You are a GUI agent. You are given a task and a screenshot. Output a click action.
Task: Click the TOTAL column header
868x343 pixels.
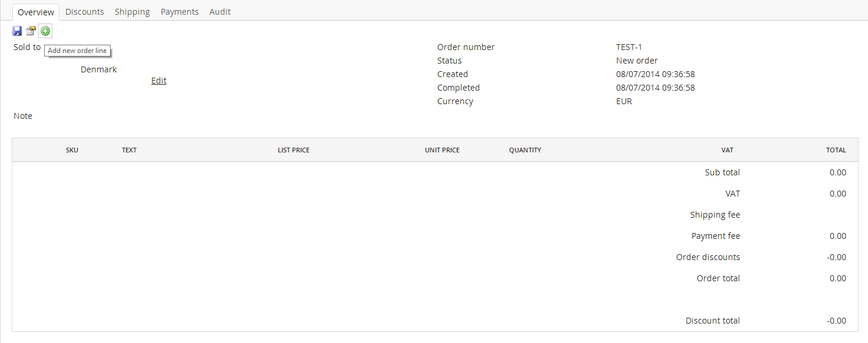tap(836, 150)
